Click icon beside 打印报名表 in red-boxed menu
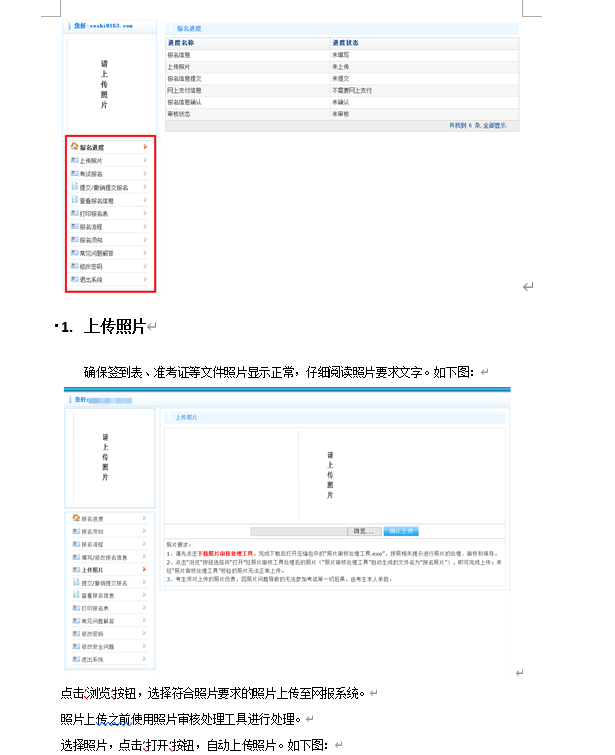This screenshot has height=755, width=615. tap(74, 214)
